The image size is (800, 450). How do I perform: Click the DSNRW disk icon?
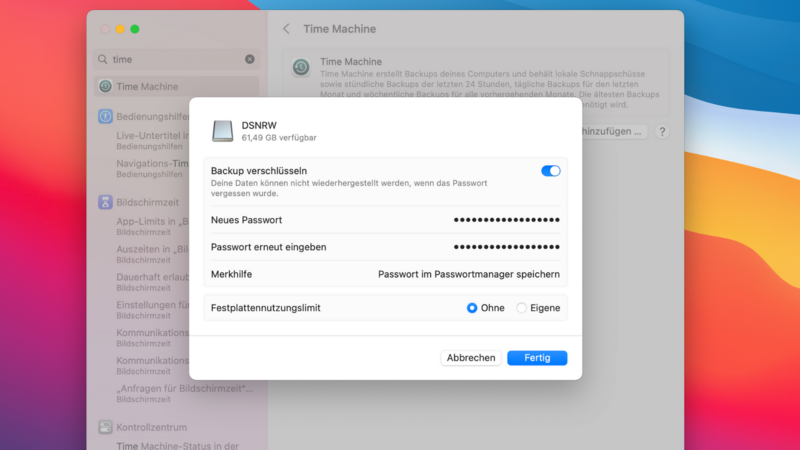pyautogui.click(x=222, y=131)
